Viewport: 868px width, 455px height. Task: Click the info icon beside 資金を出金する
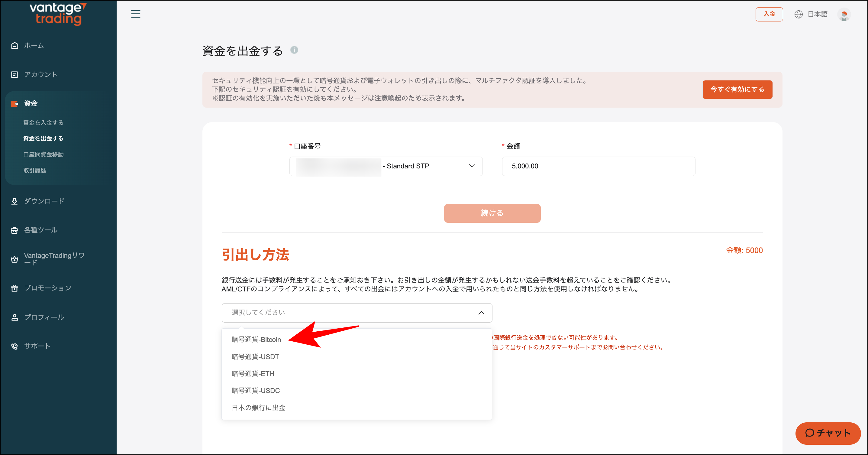[295, 50]
